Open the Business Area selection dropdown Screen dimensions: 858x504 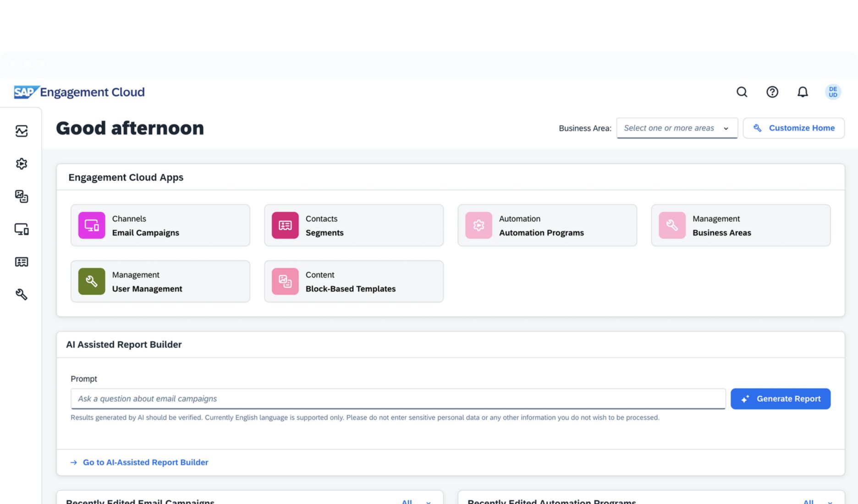(x=676, y=128)
